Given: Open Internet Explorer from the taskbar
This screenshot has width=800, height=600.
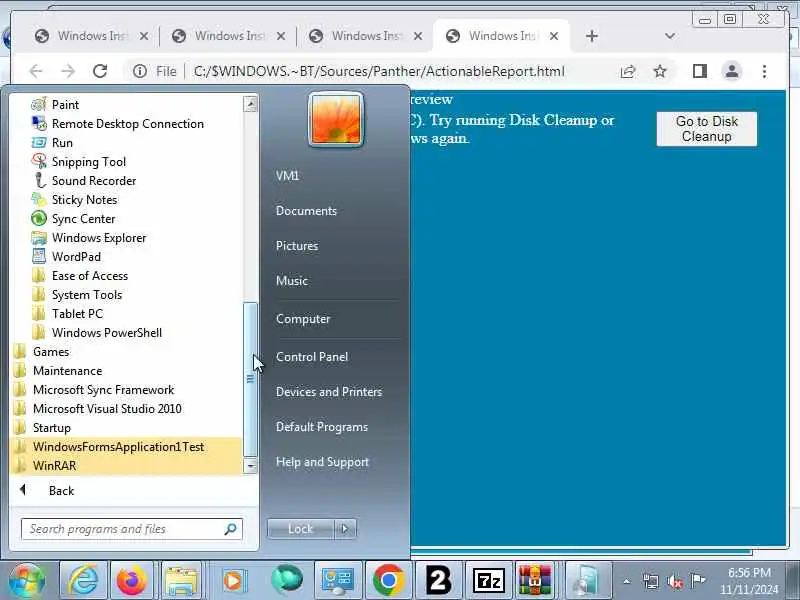Looking at the screenshot, I should pos(83,580).
